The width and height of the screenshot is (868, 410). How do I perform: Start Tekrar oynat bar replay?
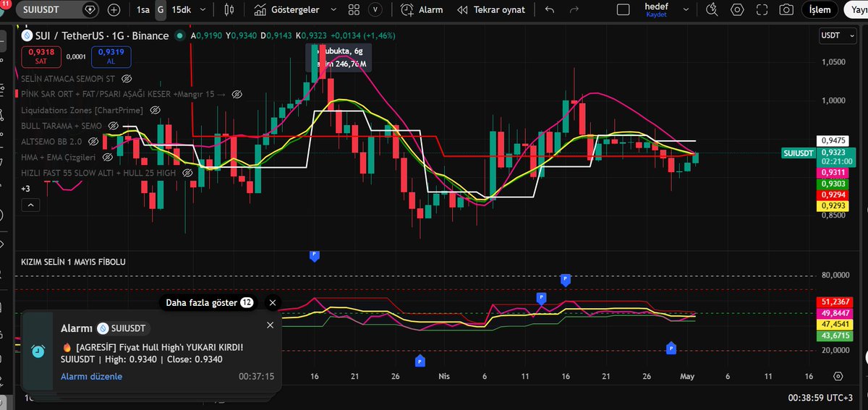pyautogui.click(x=490, y=10)
